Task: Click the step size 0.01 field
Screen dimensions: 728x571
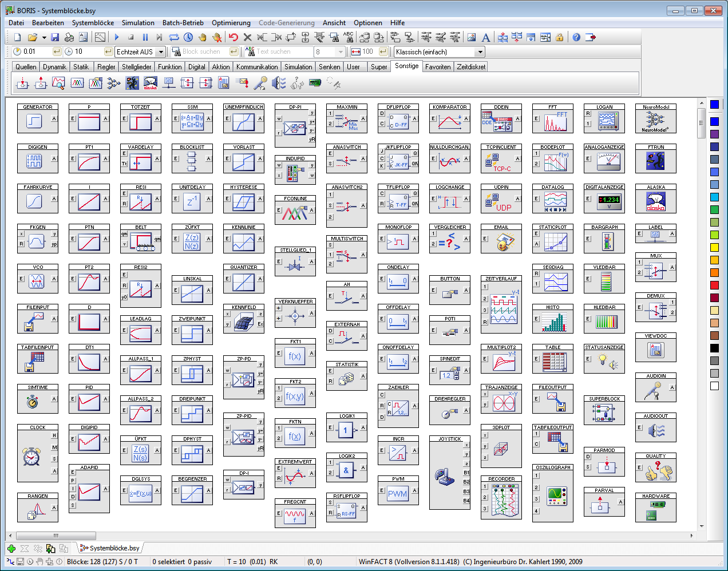Action: pyautogui.click(x=37, y=51)
